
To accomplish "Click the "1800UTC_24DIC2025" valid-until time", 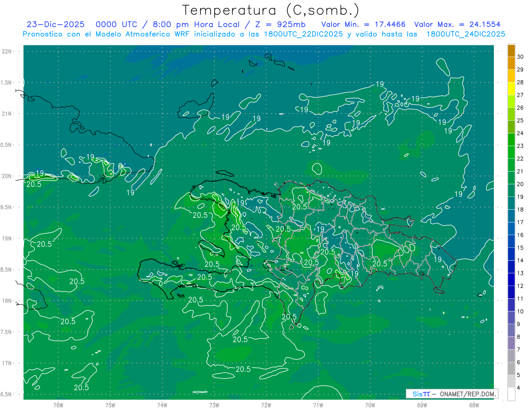I will 465,34.
